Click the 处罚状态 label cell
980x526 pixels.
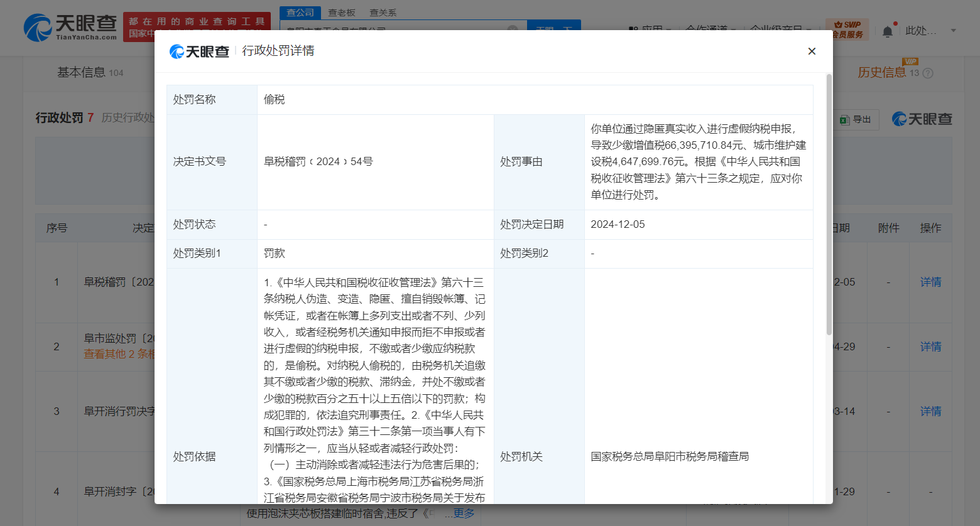[x=212, y=224]
